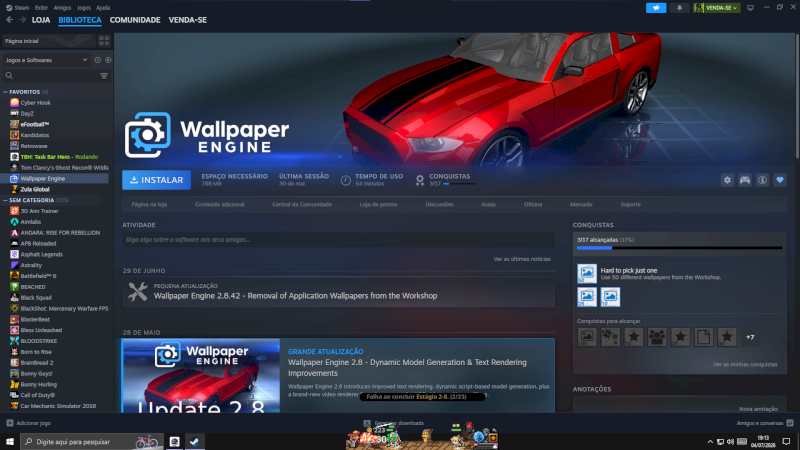This screenshot has height=450, width=800.
Task: Select Asphalt Legends in the library list
Action: click(41, 254)
